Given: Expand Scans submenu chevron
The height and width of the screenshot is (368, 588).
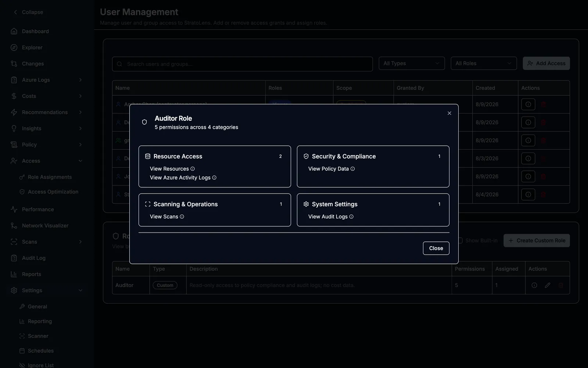Looking at the screenshot, I should [80, 242].
